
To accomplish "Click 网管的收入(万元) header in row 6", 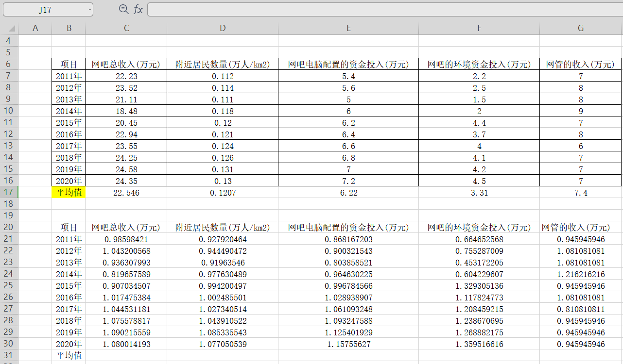I will point(581,64).
